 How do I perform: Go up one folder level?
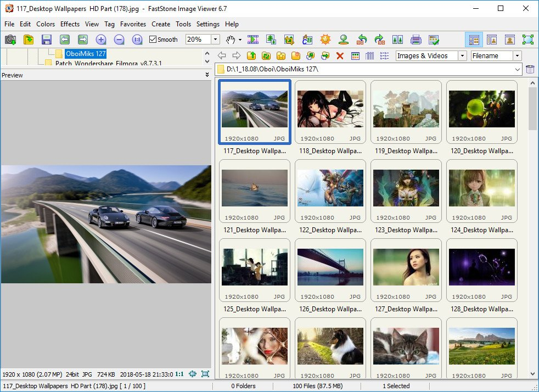pyautogui.click(x=250, y=55)
